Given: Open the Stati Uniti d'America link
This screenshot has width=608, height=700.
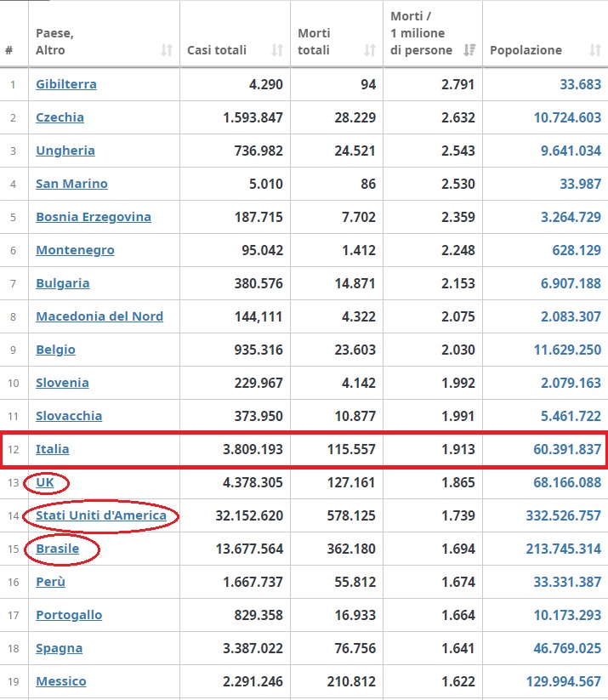Looking at the screenshot, I should click(101, 515).
